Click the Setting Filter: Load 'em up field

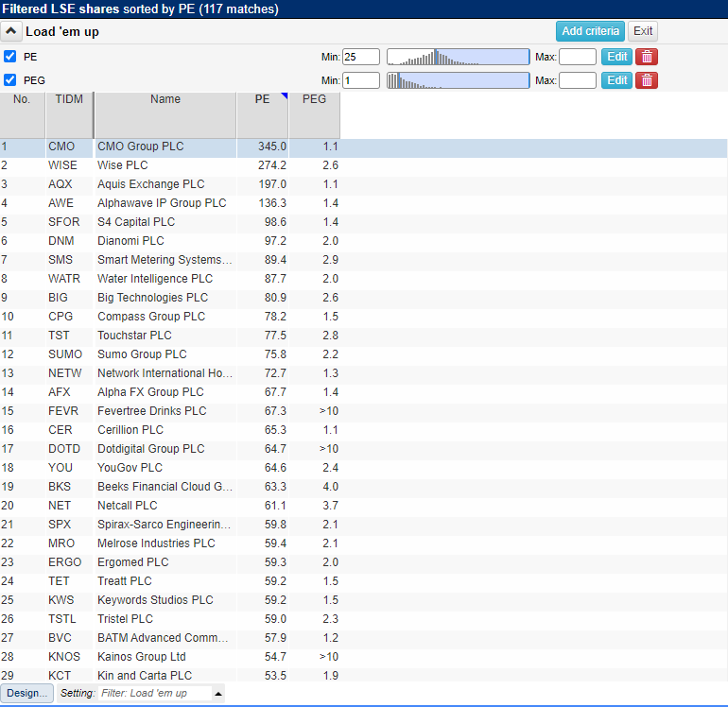coord(154,693)
